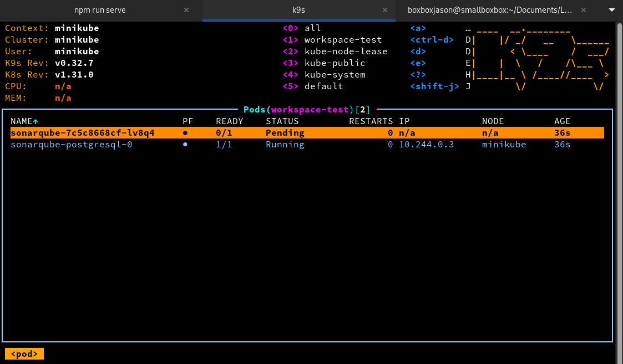Click the Running status cell
The width and height of the screenshot is (623, 364).
(285, 145)
